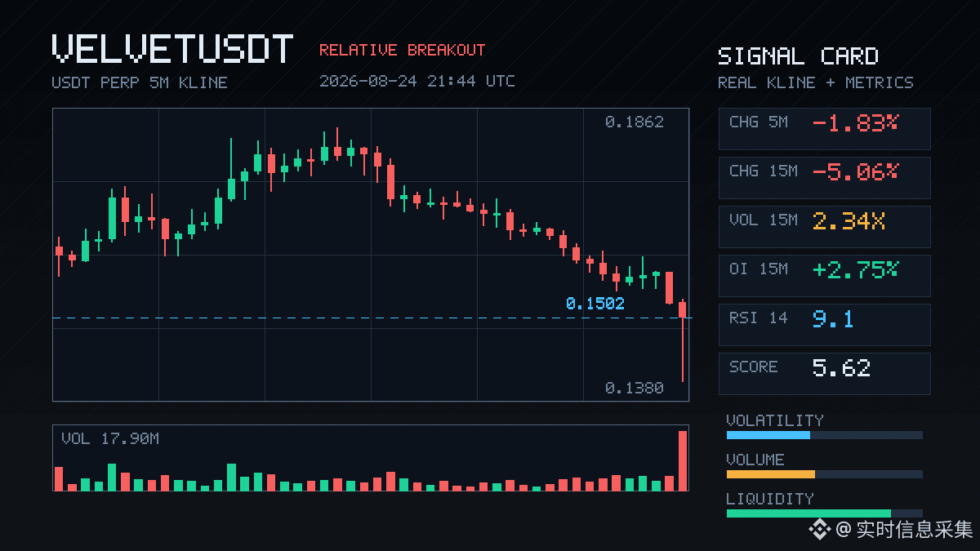Image resolution: width=980 pixels, height=551 pixels.
Task: Select the VOL 15M metric card
Action: pos(824,226)
